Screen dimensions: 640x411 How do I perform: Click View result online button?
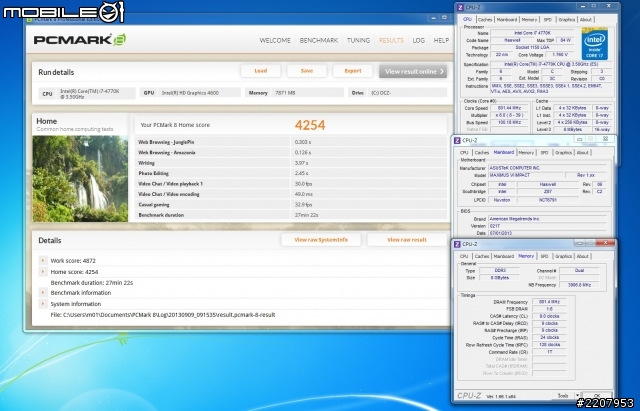coord(413,71)
